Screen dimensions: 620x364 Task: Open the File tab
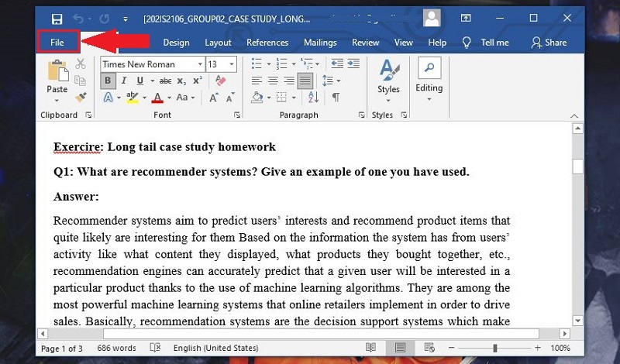click(x=57, y=43)
